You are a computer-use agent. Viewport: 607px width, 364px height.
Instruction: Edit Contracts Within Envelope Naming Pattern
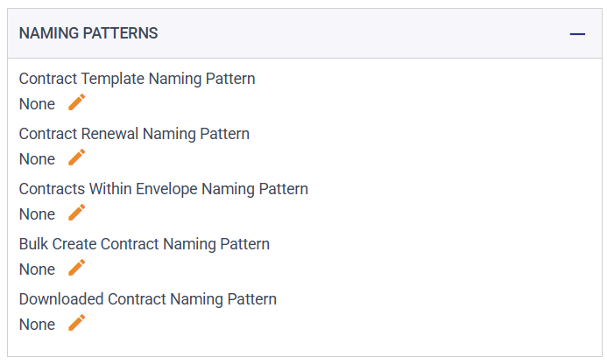click(x=77, y=213)
